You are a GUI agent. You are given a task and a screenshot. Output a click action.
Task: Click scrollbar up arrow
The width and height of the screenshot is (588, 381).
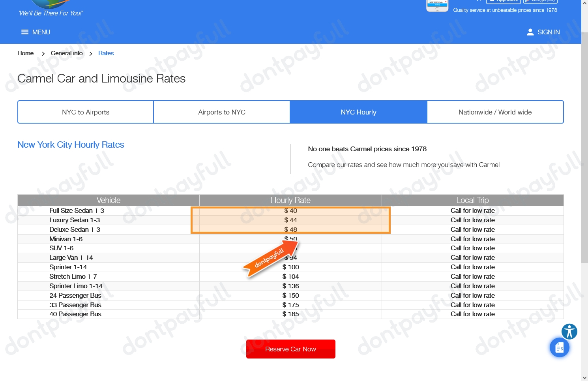584,3
